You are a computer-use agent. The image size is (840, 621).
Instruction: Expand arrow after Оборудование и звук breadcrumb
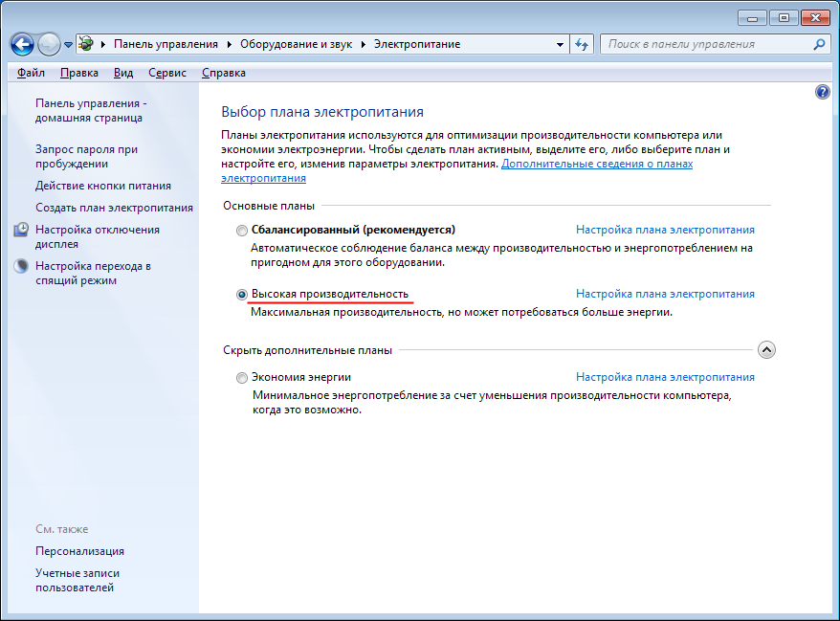pos(364,44)
